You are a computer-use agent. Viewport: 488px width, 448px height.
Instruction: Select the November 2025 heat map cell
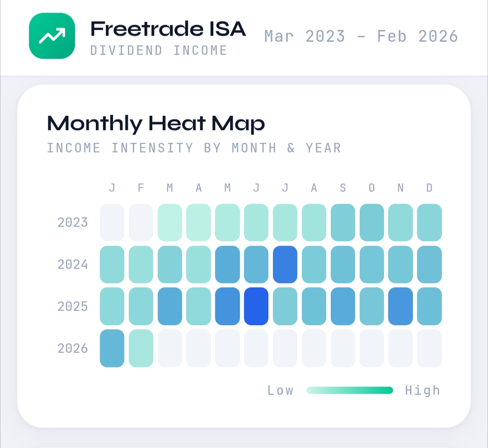coord(400,306)
